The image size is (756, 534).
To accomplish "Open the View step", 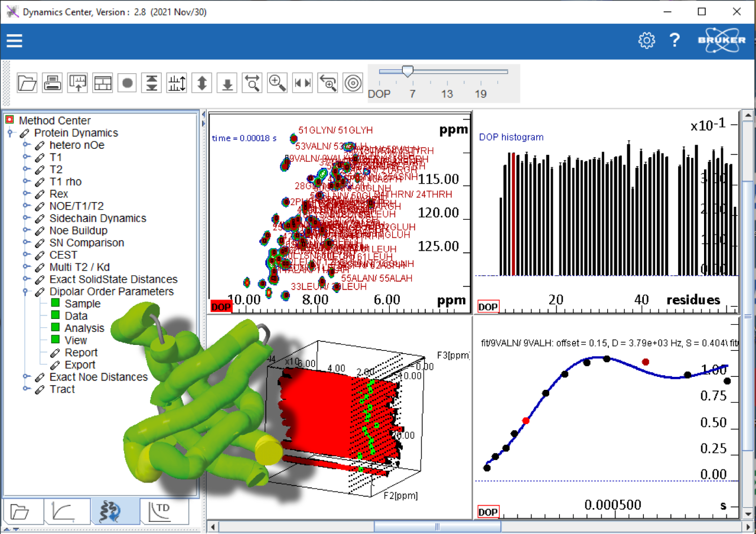I will [76, 340].
